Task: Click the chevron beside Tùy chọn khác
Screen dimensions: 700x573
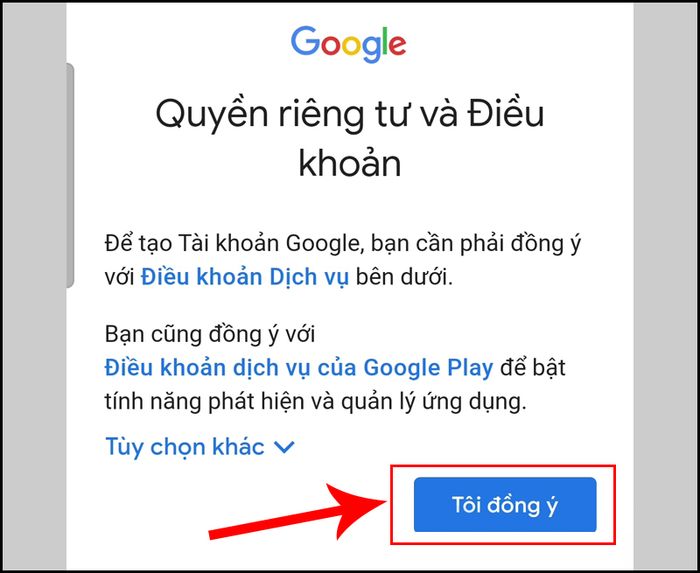Action: coord(284,447)
